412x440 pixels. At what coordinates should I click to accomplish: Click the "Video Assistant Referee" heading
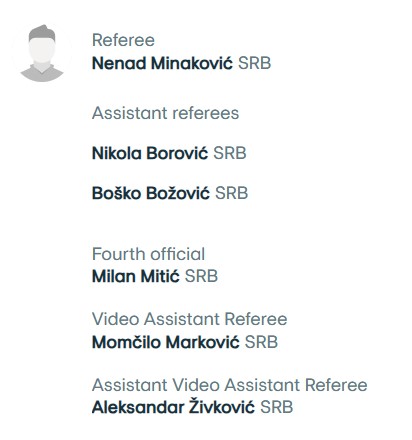click(189, 319)
